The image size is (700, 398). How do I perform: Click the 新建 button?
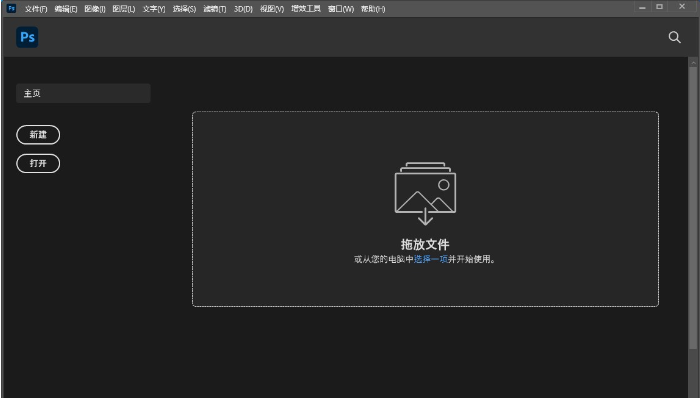38,135
